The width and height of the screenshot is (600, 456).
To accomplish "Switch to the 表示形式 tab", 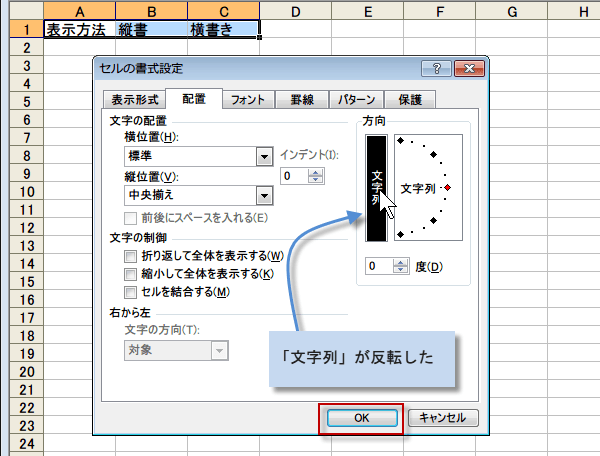I will point(135,100).
